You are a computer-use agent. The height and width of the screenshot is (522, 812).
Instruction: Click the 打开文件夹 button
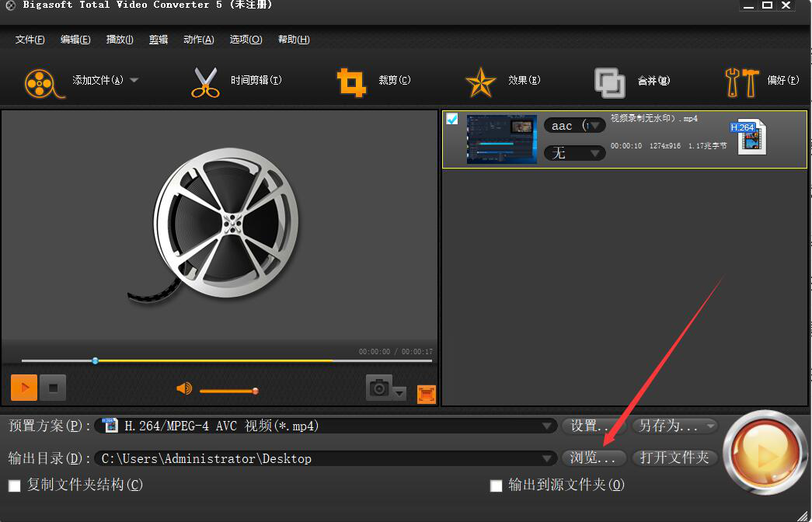coord(674,458)
